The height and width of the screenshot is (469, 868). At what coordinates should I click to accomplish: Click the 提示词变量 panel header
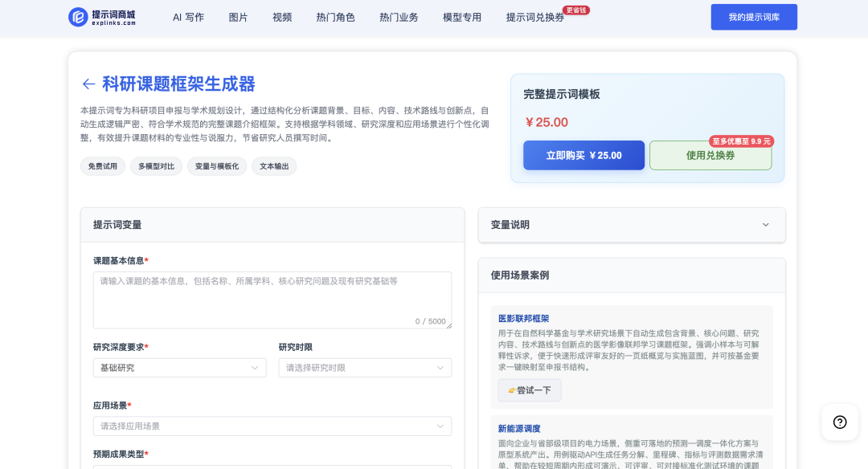pos(272,225)
